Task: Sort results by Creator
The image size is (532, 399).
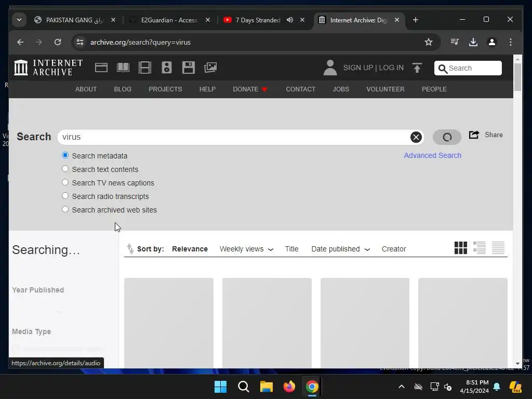Action: tap(394, 249)
